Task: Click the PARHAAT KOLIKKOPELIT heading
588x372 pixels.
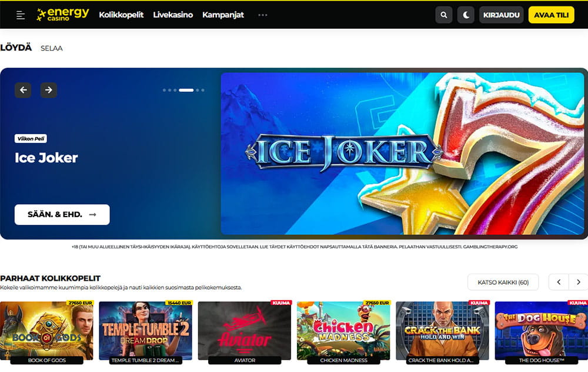Action: click(x=50, y=278)
